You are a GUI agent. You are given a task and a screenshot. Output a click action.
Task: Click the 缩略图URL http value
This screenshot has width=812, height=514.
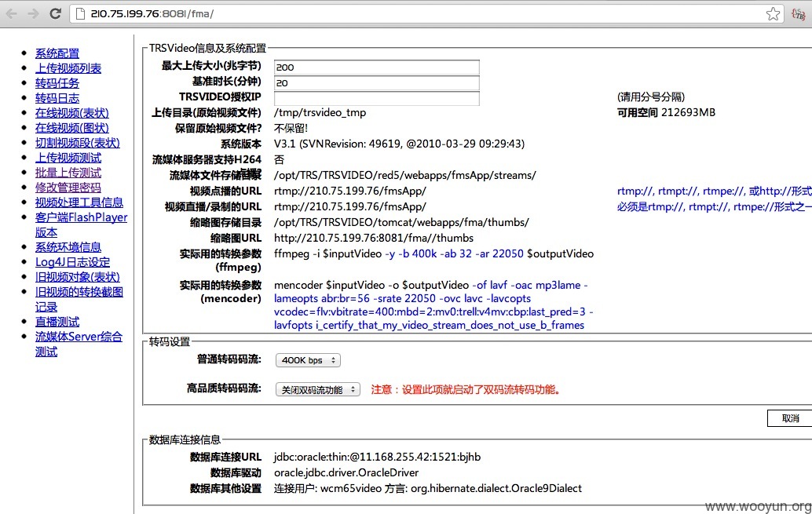[374, 238]
